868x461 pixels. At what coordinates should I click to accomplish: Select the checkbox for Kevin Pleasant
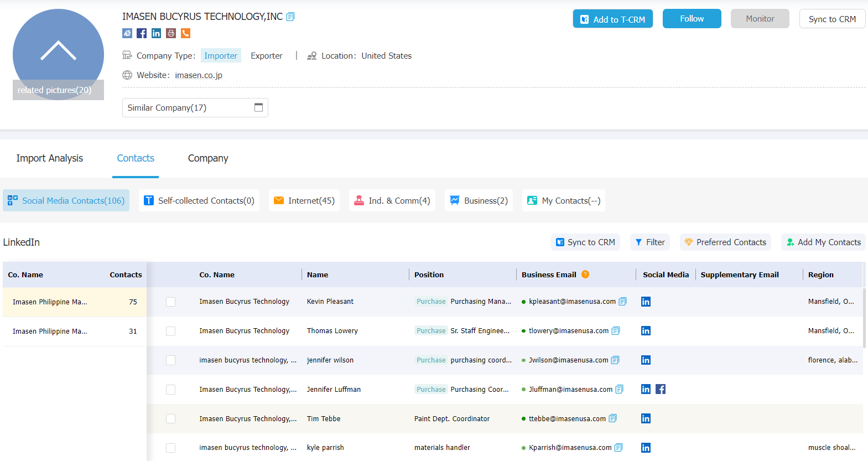170,302
